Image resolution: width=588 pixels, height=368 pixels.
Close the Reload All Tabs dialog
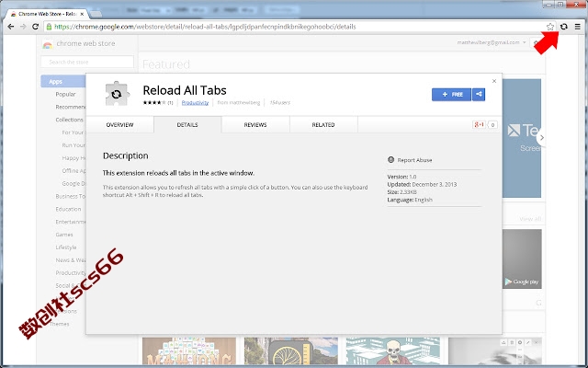pyautogui.click(x=494, y=81)
